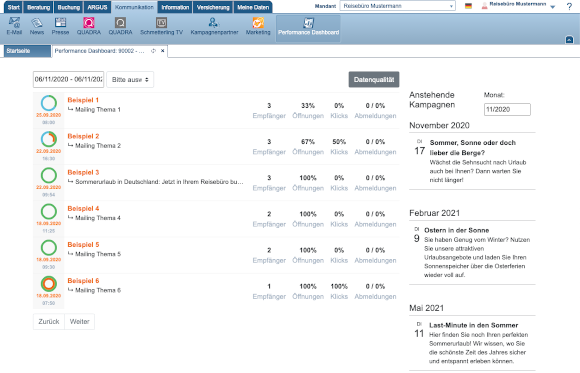Click the German flag language icon
Screen dimensions: 580x373
pos(468,6)
